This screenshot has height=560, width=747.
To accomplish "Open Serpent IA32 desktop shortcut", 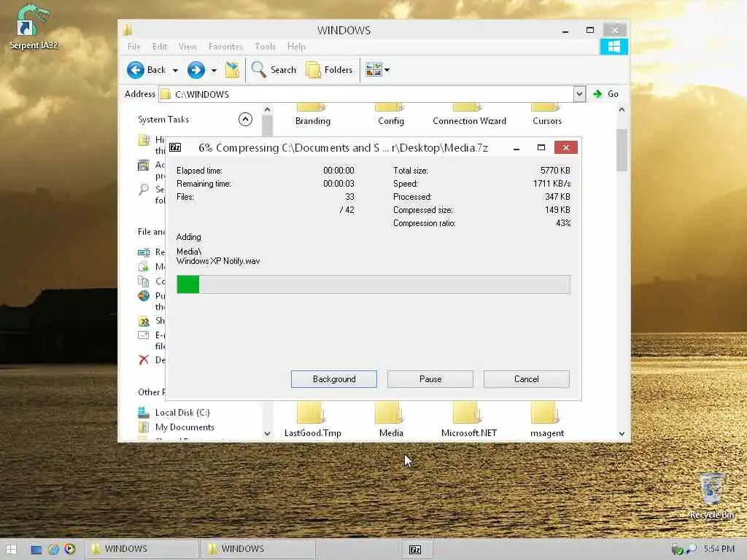I will 34,27.
